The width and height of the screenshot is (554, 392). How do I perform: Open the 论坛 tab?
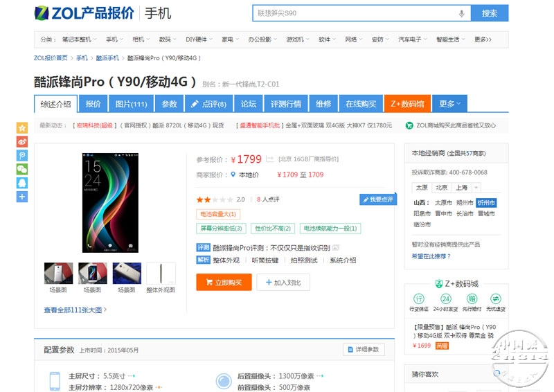point(248,104)
